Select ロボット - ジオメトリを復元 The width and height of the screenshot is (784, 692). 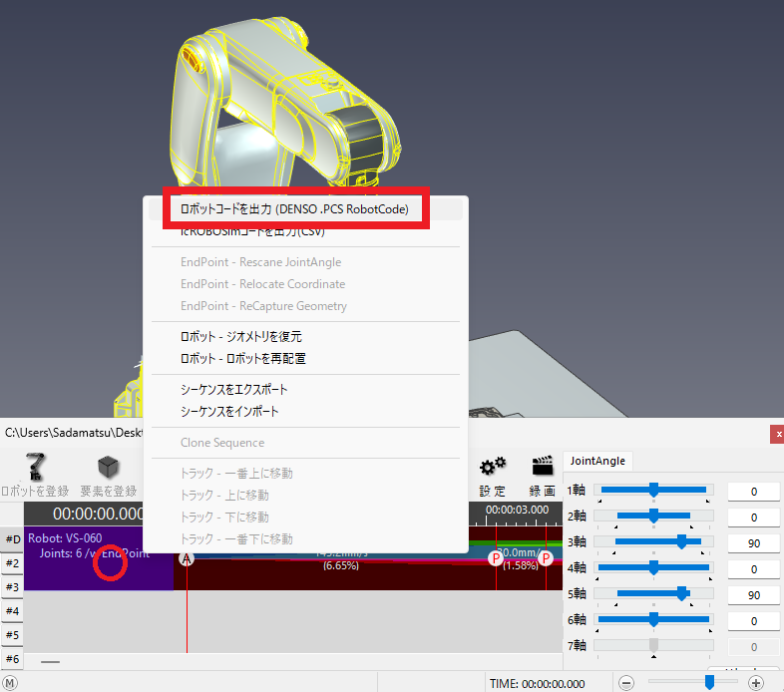tap(241, 337)
